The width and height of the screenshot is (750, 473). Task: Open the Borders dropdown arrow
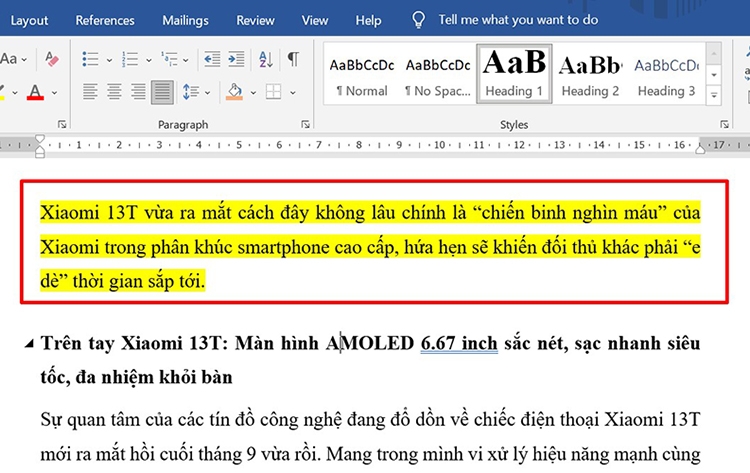tap(292, 93)
